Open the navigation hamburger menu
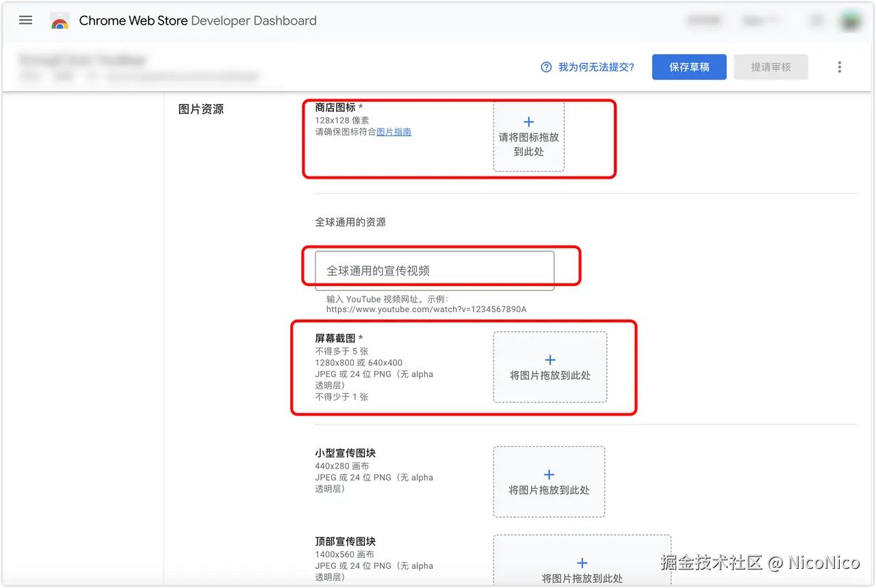This screenshot has height=588, width=876. point(25,20)
